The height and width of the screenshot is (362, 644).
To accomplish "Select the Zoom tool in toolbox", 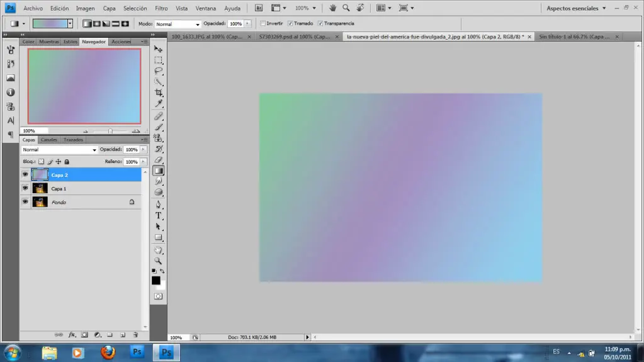I will click(x=158, y=261).
